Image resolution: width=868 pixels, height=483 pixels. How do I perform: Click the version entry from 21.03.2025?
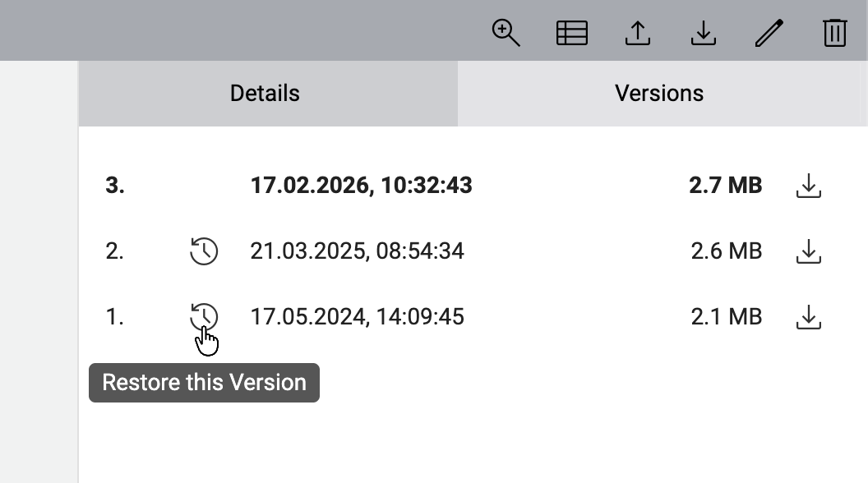pos(358,251)
